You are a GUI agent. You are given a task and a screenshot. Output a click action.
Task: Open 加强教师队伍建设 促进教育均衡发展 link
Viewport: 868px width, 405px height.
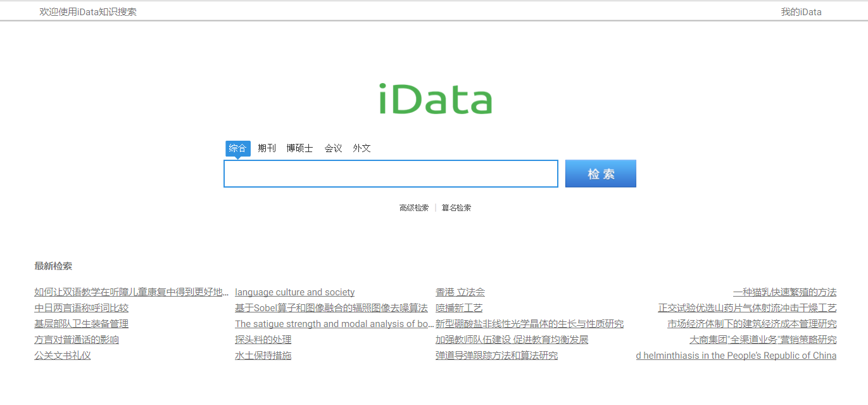(x=512, y=340)
